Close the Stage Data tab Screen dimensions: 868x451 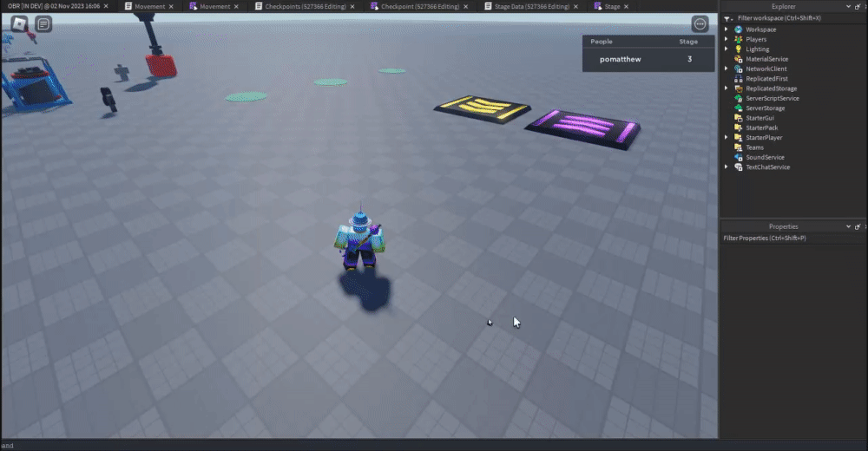575,7
